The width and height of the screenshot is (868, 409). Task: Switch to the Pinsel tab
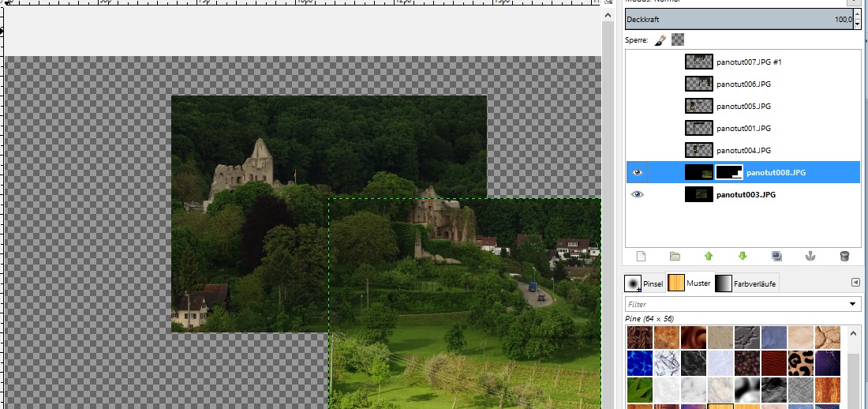[x=644, y=283]
